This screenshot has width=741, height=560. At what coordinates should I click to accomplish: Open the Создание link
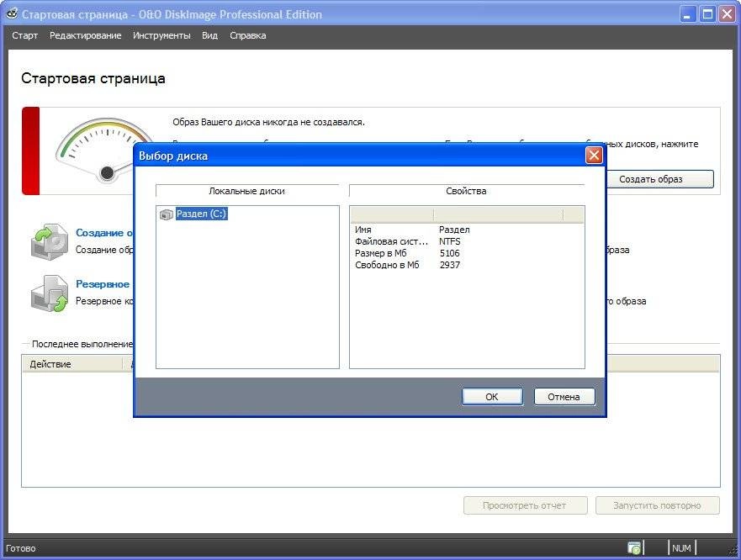click(x=104, y=233)
